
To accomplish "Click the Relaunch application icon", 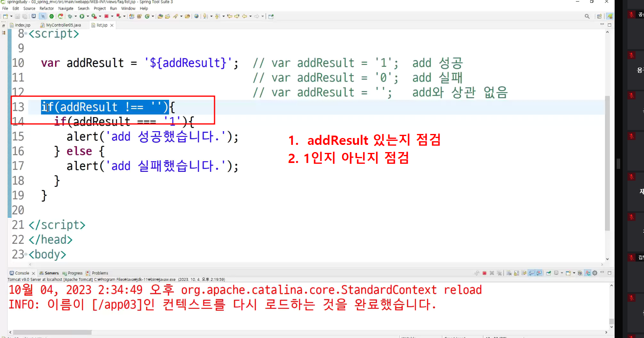I will click(60, 16).
